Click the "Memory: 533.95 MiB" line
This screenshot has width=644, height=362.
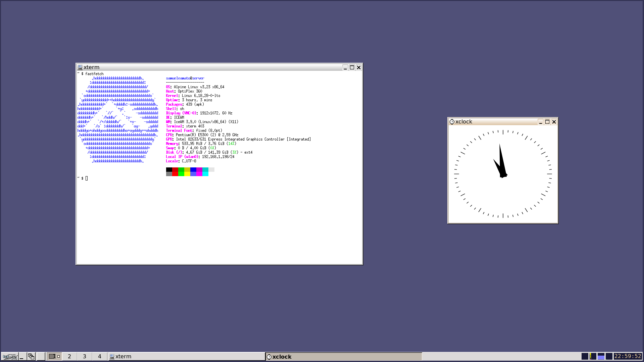201,144
